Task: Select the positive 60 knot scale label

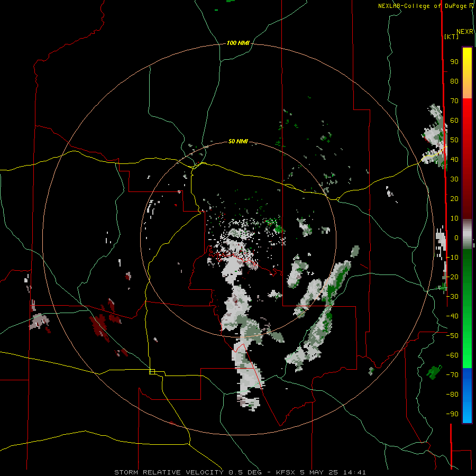Action: 454,121
